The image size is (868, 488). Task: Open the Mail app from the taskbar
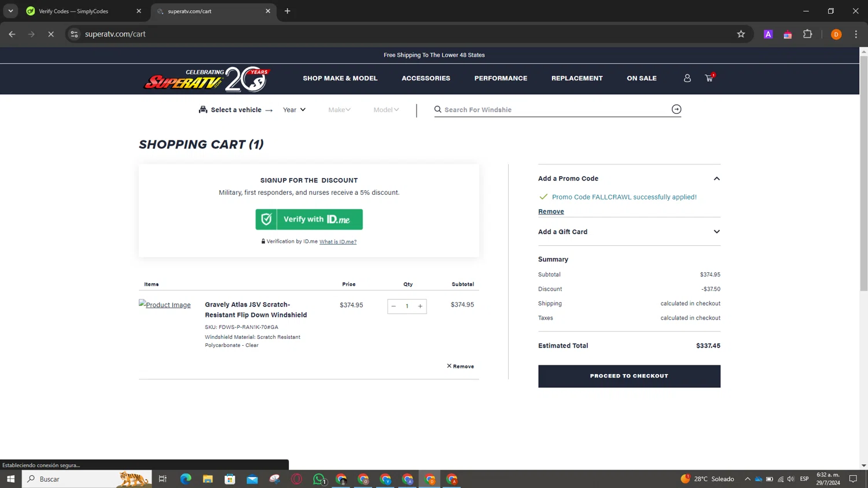click(252, 479)
